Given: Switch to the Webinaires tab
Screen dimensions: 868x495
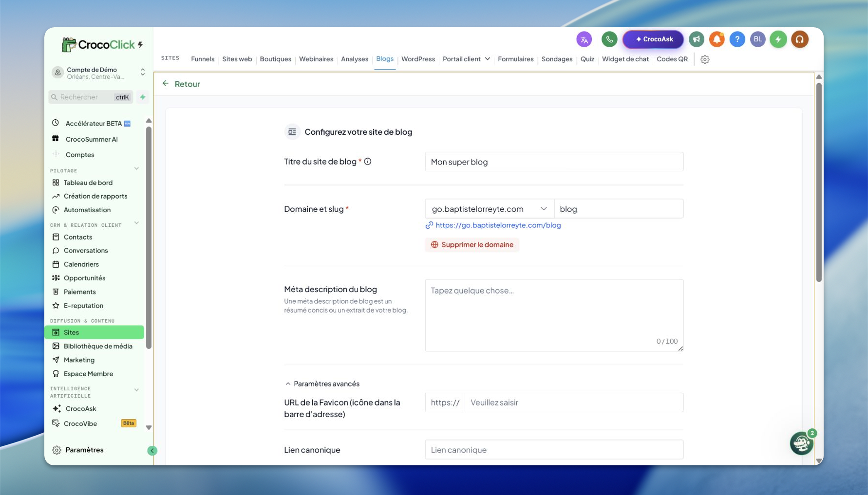Looking at the screenshot, I should tap(316, 59).
